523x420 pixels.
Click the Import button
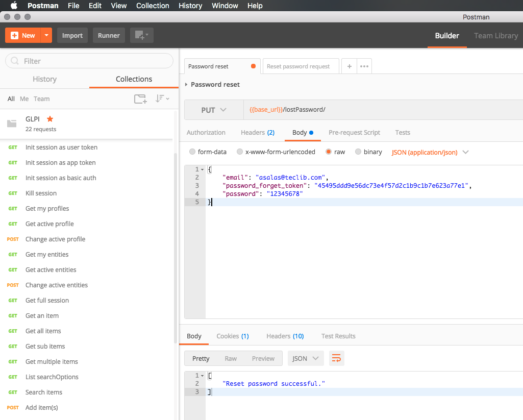(x=72, y=35)
